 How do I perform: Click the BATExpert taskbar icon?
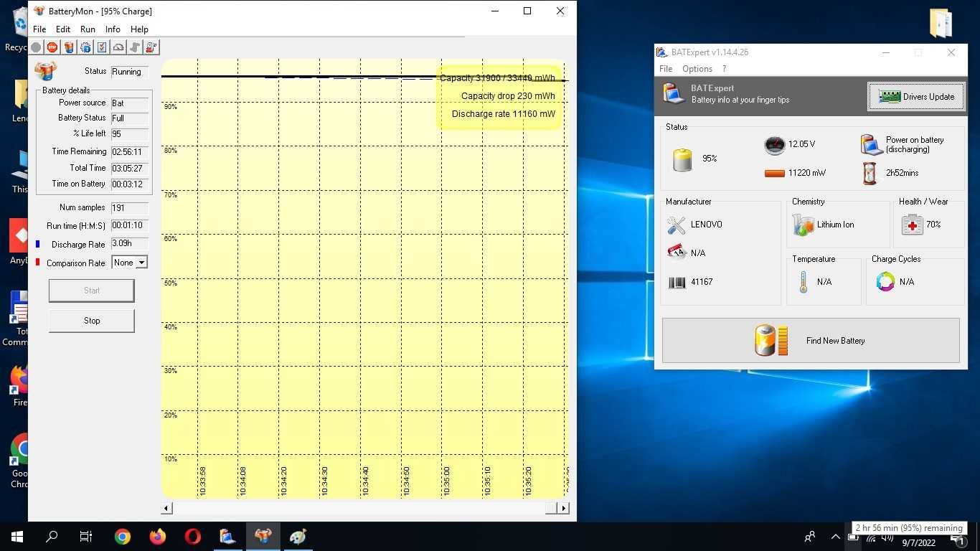227,537
